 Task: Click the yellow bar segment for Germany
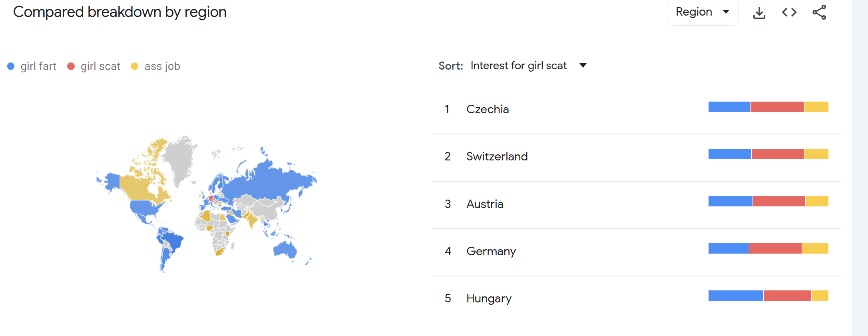point(815,248)
